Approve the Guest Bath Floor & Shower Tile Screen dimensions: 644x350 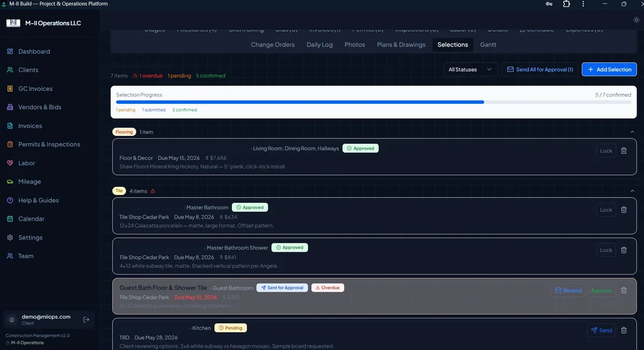point(602,290)
